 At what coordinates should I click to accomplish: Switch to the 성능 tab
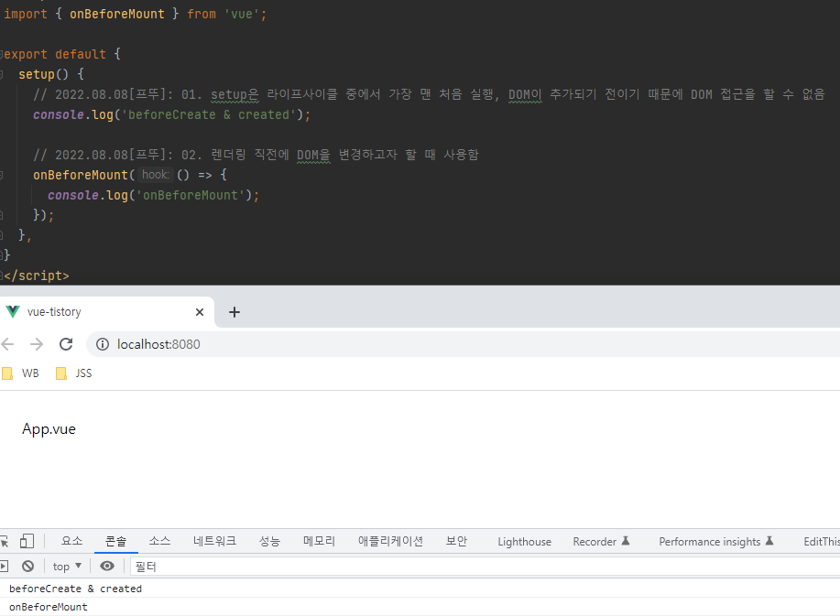click(269, 541)
